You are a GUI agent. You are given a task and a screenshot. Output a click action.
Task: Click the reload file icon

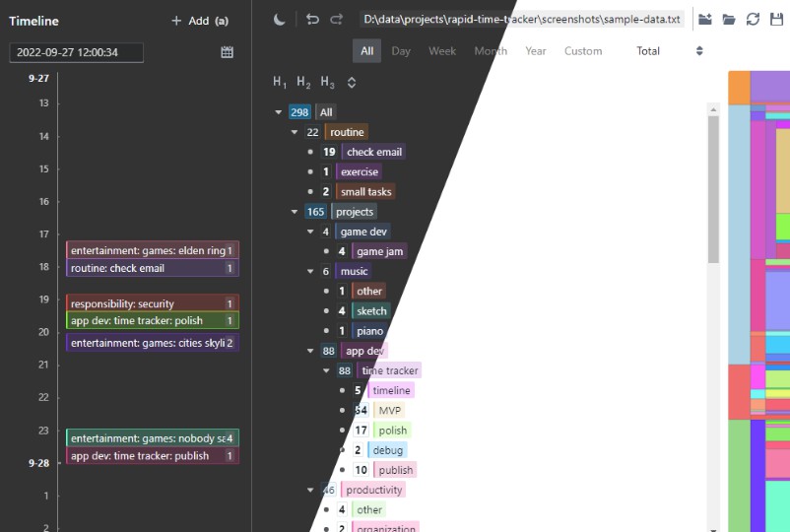pos(754,19)
